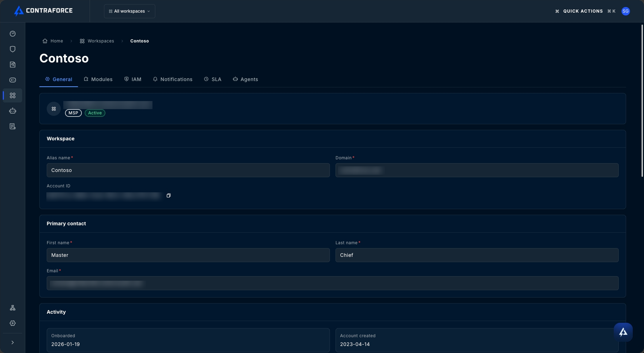Open the gamepad icon in sidebar

(13, 80)
